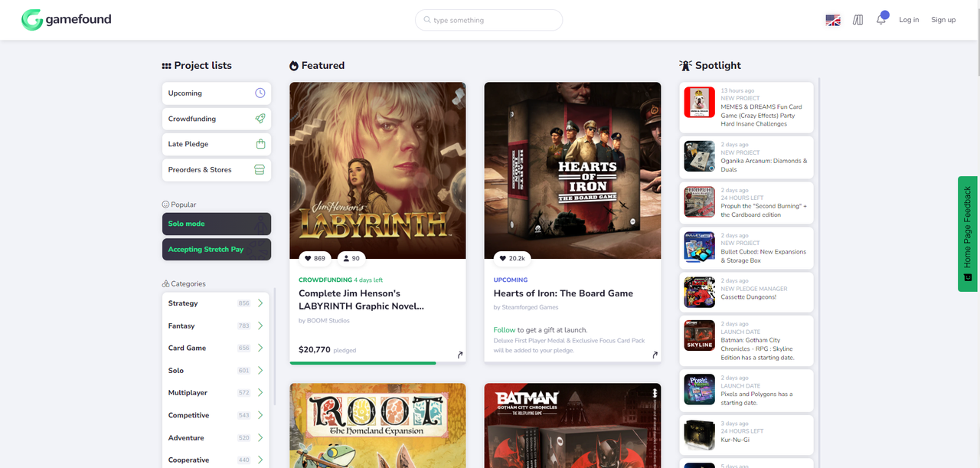980x468 pixels.
Task: Open Hearts of Iron card arrow link icon
Action: [655, 355]
